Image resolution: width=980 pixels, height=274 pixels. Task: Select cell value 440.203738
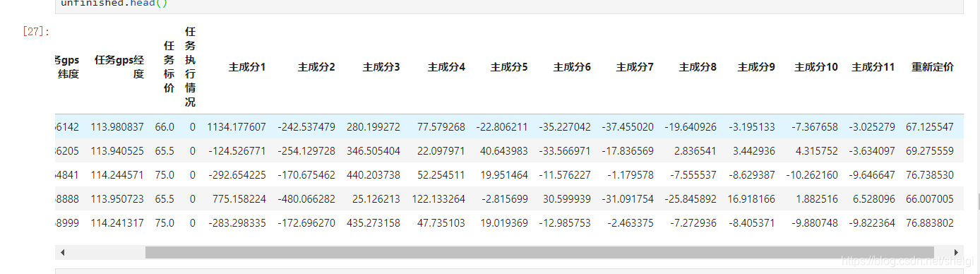click(x=374, y=175)
